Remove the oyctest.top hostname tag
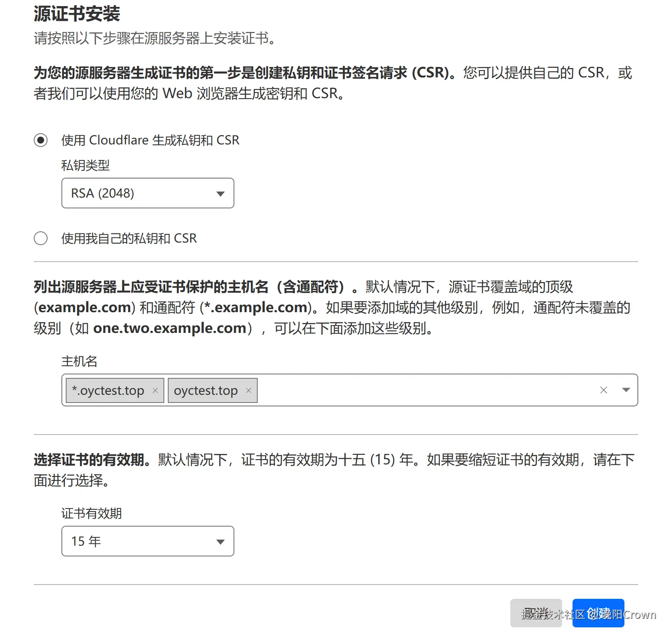Screen dimensions: 672x636 pyautogui.click(x=249, y=390)
